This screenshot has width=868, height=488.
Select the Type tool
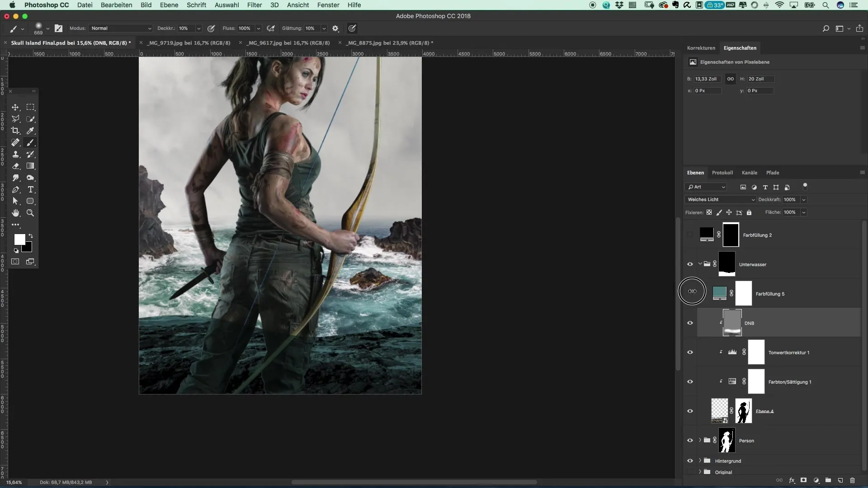pos(30,189)
